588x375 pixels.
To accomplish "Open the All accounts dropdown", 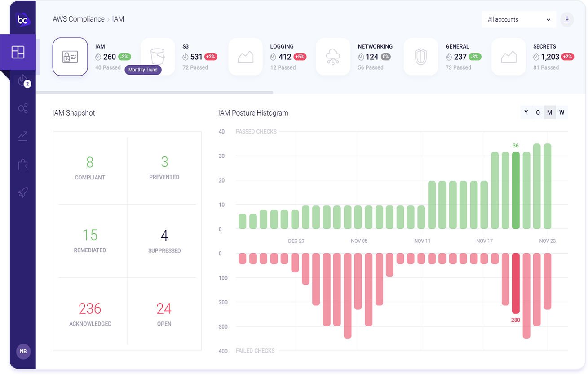I will pyautogui.click(x=519, y=19).
